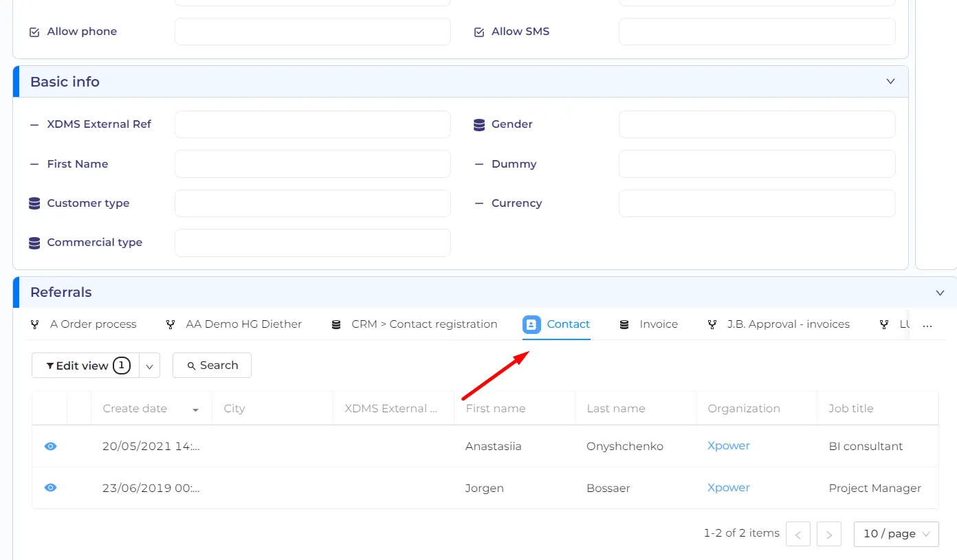Click the Contact tab person icon

tap(531, 324)
